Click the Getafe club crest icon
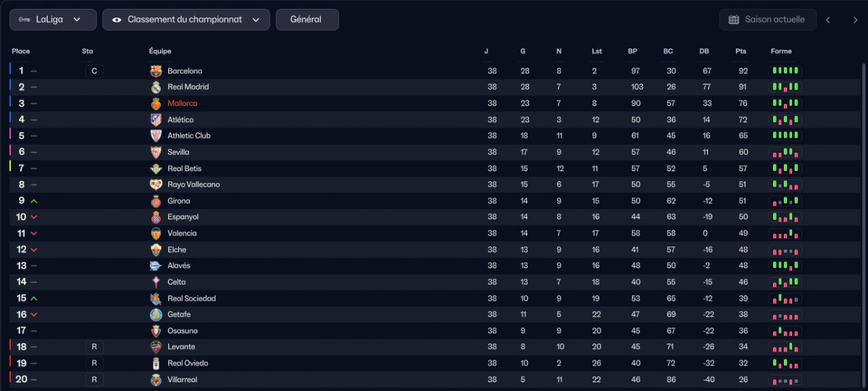868x391 pixels. 156,314
